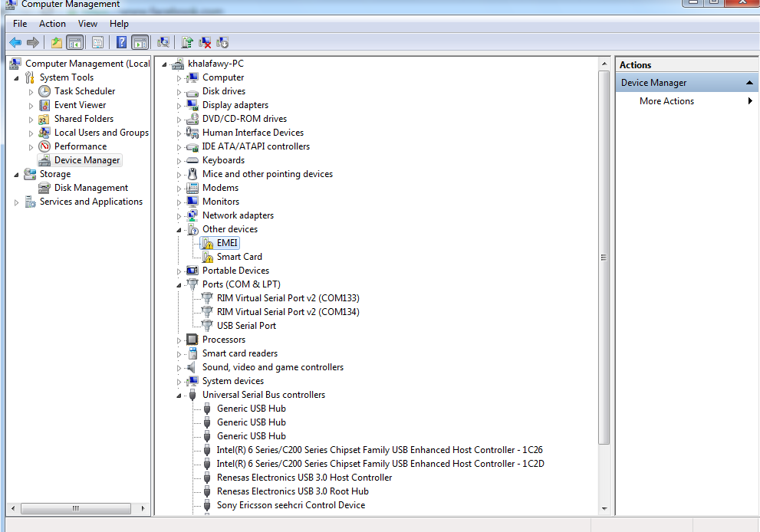Click Update Driver Software toolbar icon
The width and height of the screenshot is (760, 532).
pyautogui.click(x=187, y=43)
